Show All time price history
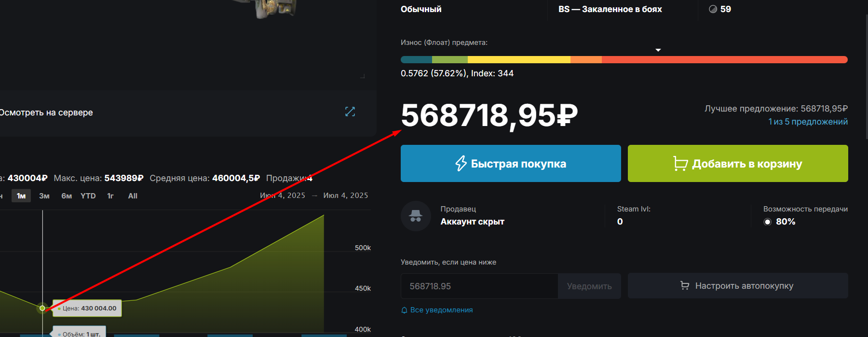 (133, 196)
